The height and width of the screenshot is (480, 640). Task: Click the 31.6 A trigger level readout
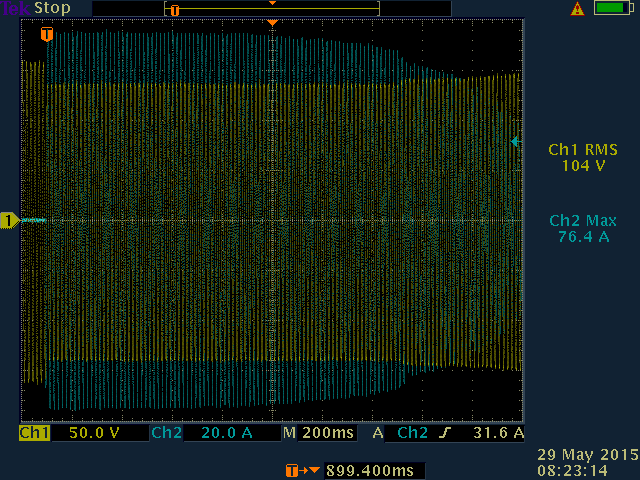tap(498, 433)
